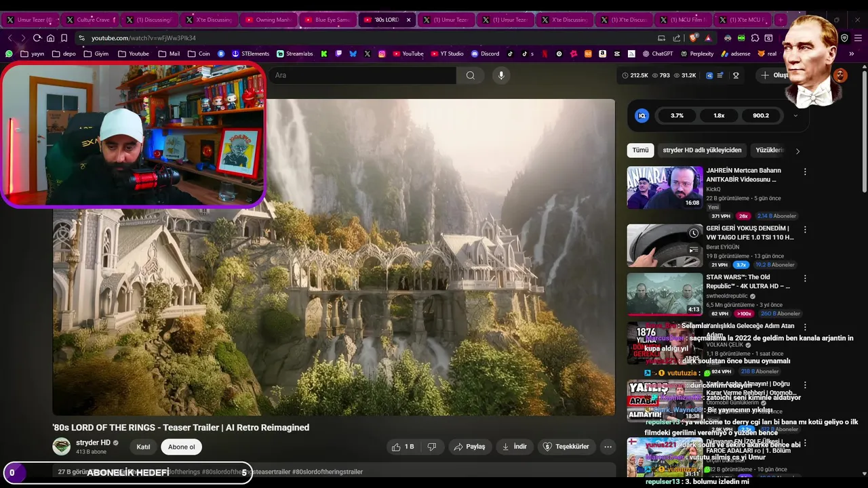
Task: Open WhatsApp bookmark icon
Action: click(9, 54)
